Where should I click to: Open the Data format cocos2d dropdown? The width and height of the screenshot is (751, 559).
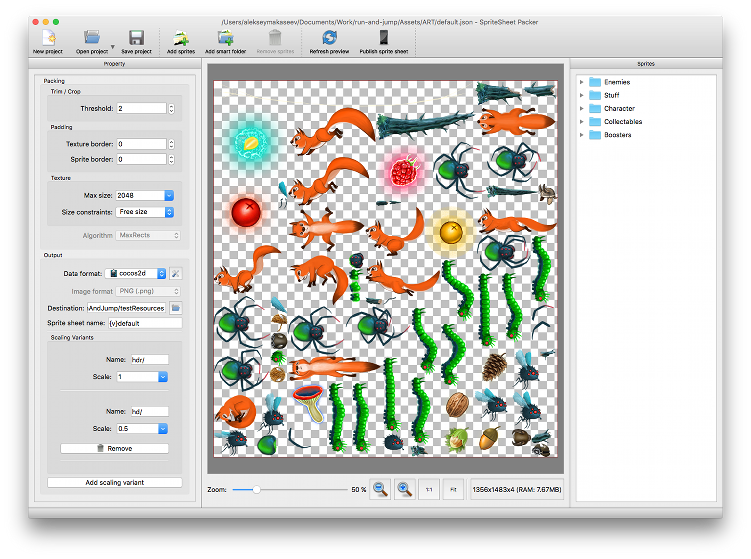(136, 273)
